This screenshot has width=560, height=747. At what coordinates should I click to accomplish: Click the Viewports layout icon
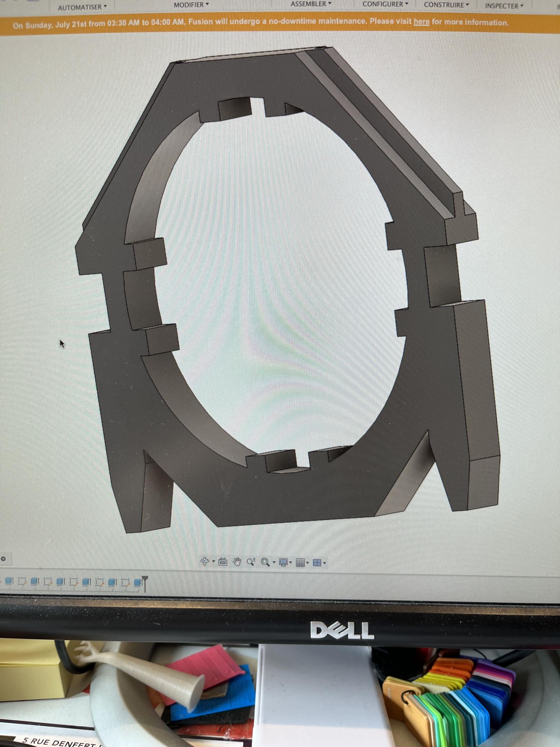(x=317, y=563)
